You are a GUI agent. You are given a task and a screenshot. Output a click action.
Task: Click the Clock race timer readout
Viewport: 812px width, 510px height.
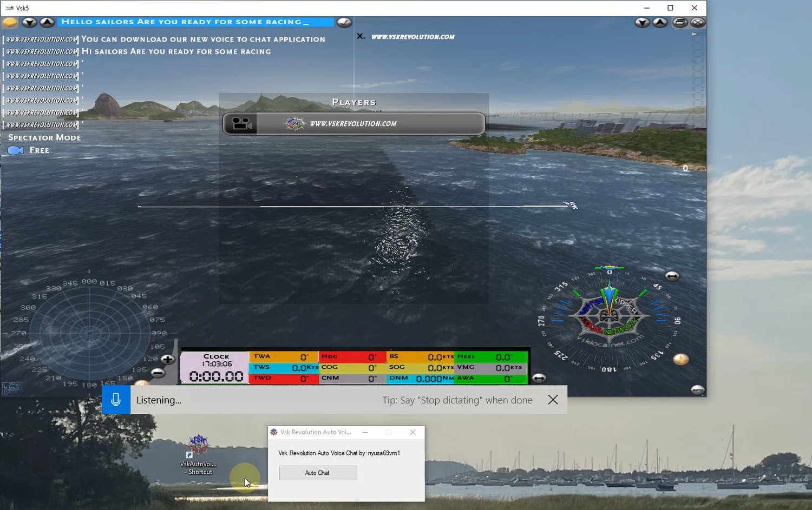click(x=216, y=368)
